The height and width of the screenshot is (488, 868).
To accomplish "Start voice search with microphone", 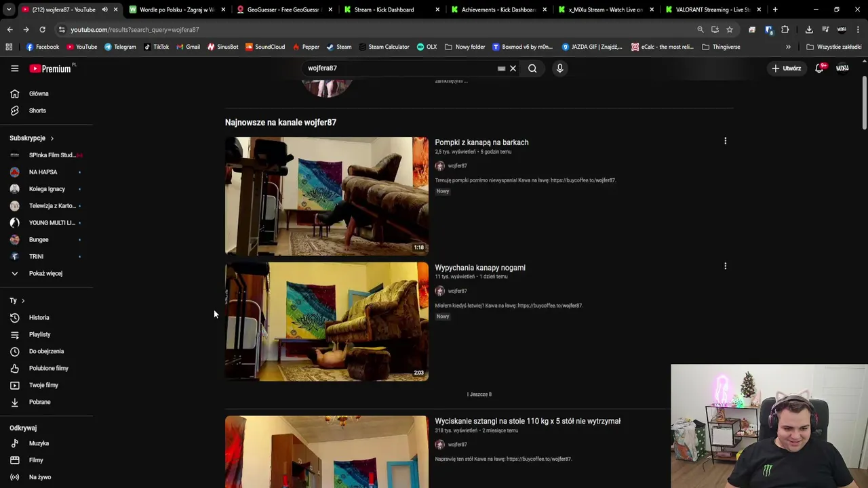I will point(559,68).
